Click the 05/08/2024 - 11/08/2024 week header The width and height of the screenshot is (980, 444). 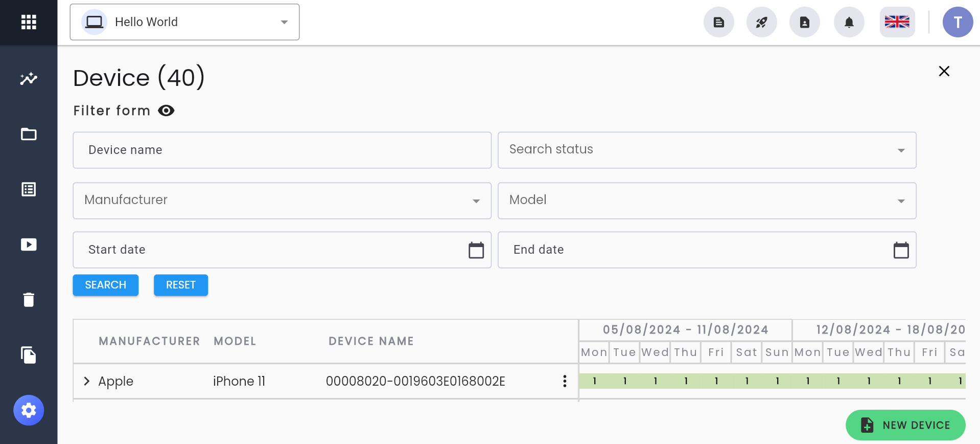coord(686,330)
